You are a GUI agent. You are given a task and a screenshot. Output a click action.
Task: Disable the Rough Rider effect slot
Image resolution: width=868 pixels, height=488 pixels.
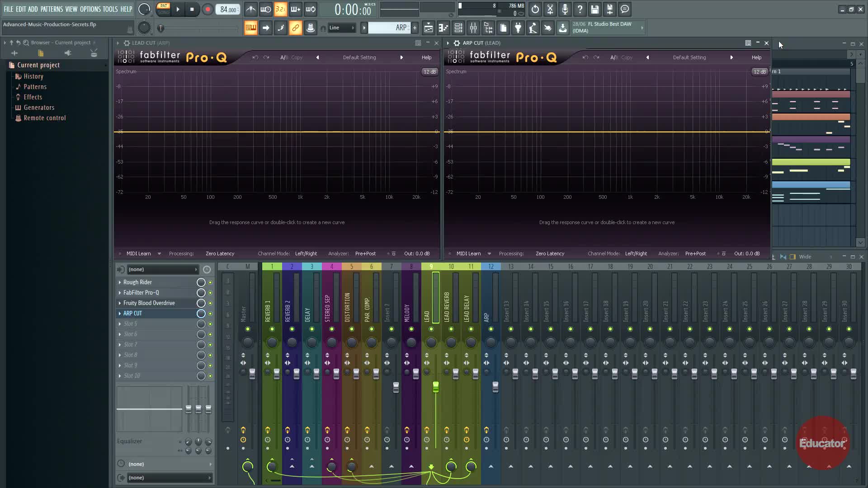coord(210,282)
